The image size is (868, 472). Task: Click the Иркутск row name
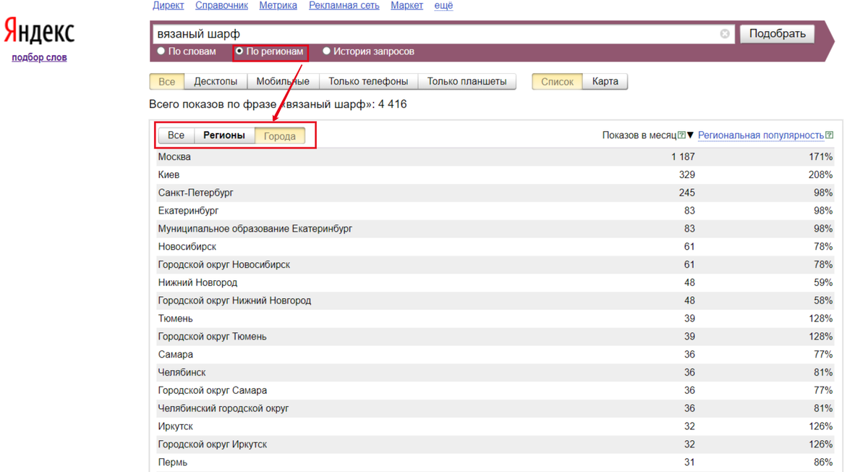coord(176,426)
